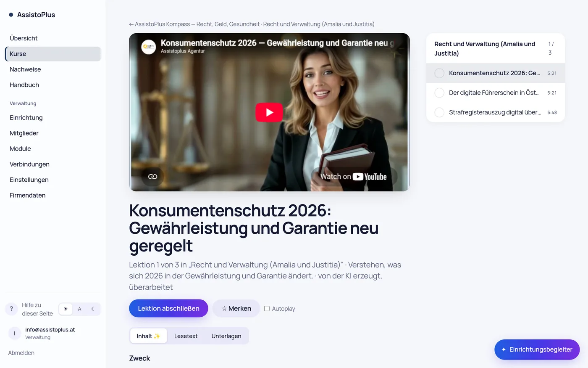Open the Einrichtungsbegleiter assistant
588x368 pixels.
(x=537, y=349)
